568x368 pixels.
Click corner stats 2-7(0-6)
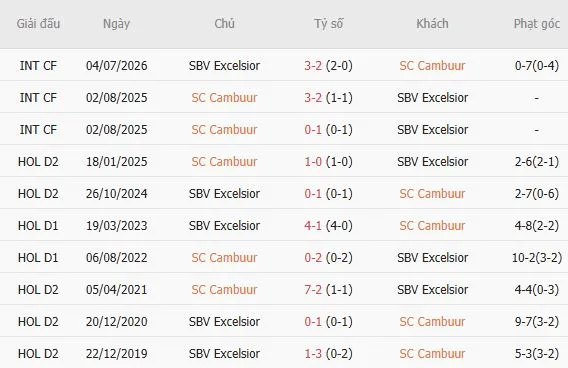coord(536,194)
